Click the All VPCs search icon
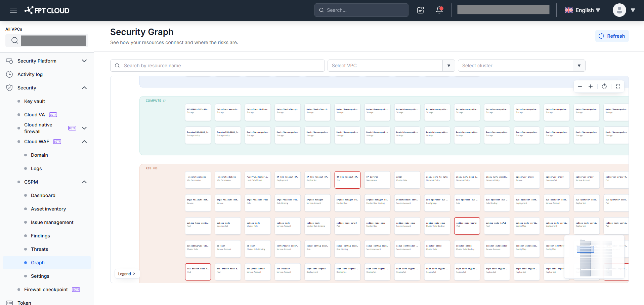 (x=14, y=41)
